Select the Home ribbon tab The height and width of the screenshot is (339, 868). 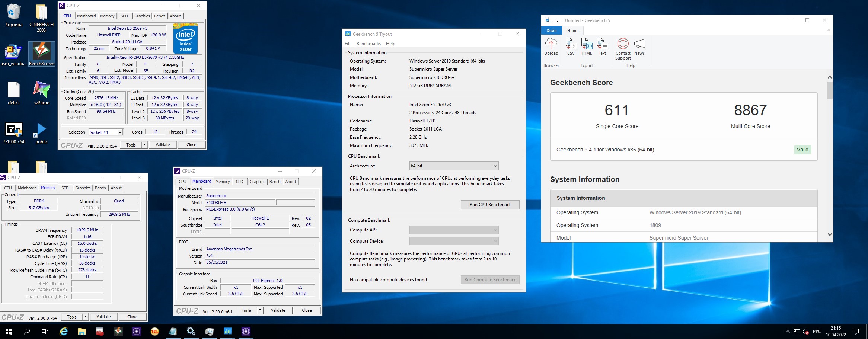[573, 31]
